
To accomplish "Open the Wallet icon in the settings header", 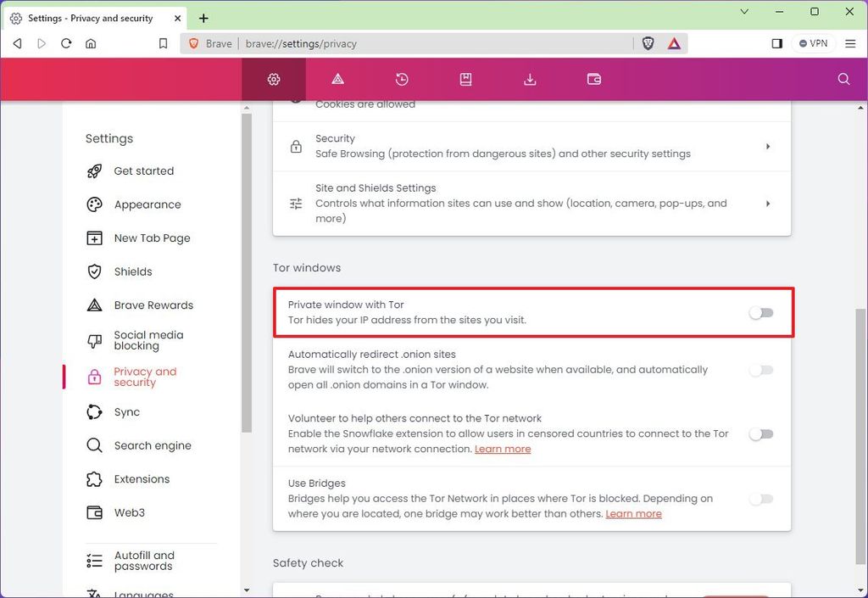I will pyautogui.click(x=593, y=79).
